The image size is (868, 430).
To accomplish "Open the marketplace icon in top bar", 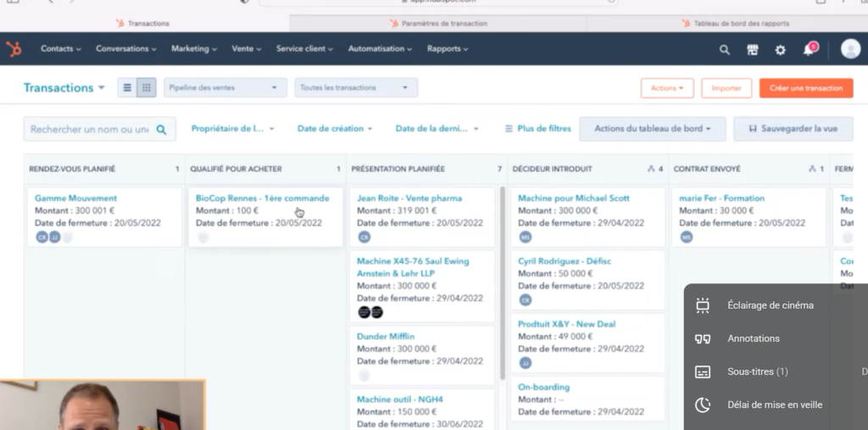I will click(x=752, y=50).
